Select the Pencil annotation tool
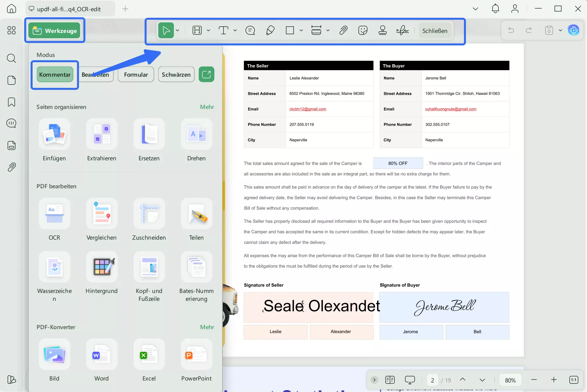This screenshot has height=392, width=587. 270,30
